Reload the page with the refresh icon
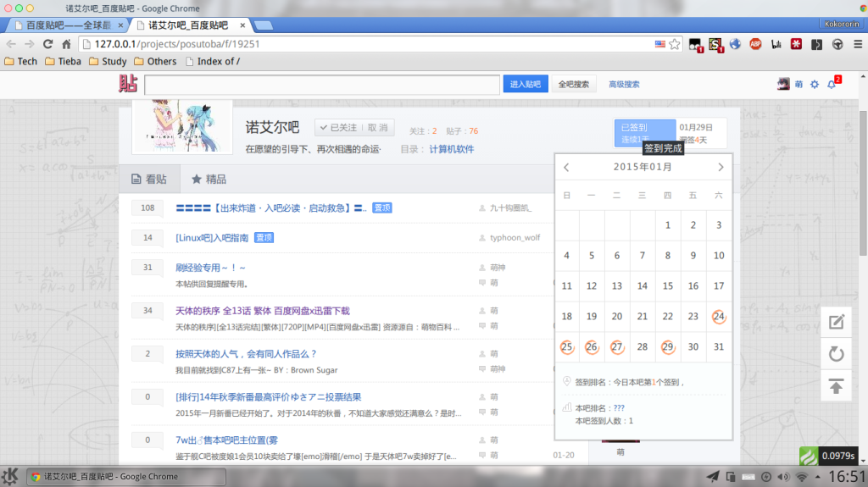 pyautogui.click(x=47, y=44)
